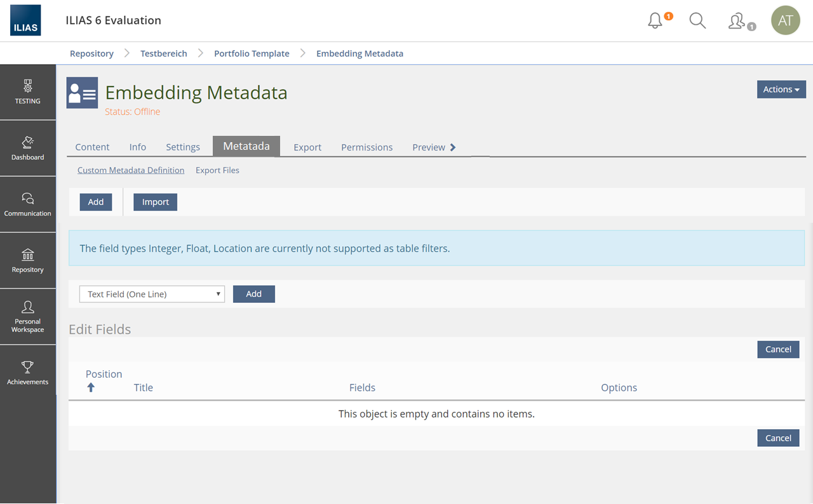
Task: Open Personal Workspace in the sidebar
Action: (28, 317)
